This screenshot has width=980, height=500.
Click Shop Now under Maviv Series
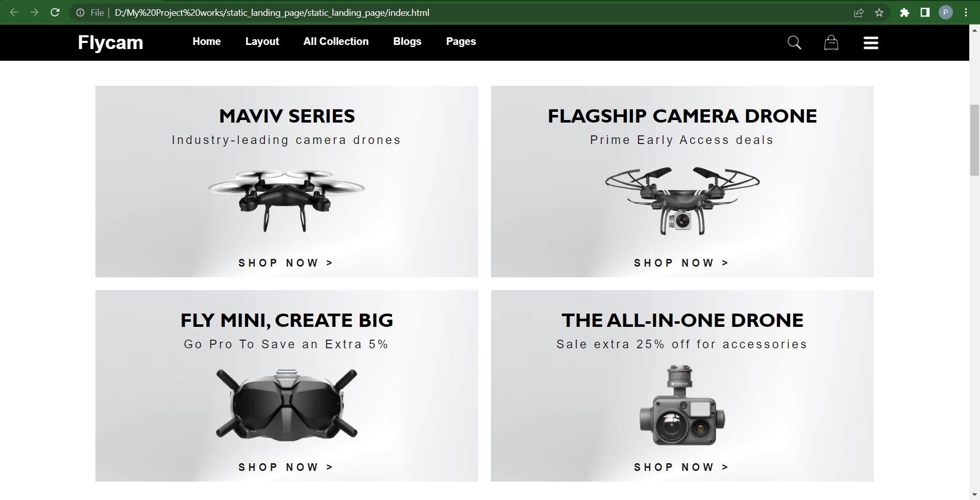point(286,263)
